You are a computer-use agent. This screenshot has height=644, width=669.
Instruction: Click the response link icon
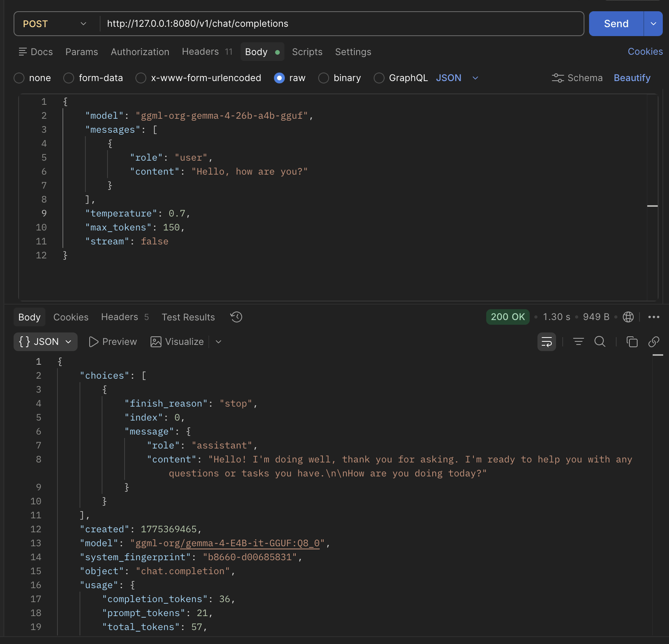click(654, 342)
